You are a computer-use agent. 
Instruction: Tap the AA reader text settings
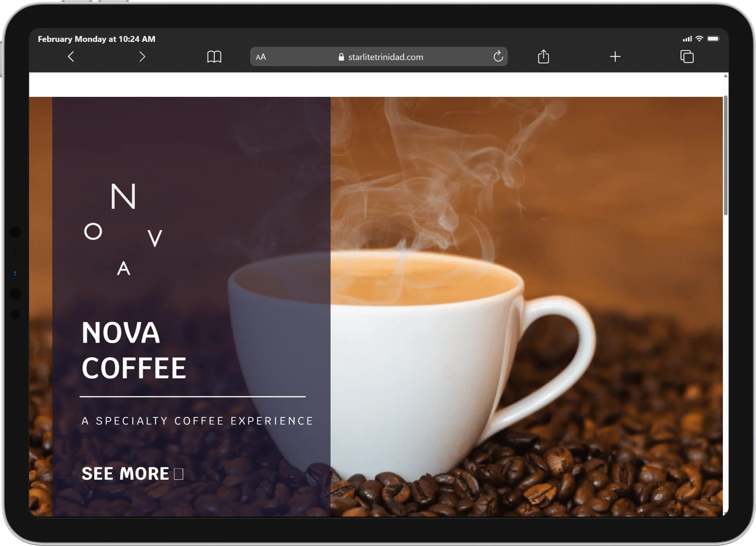point(261,57)
